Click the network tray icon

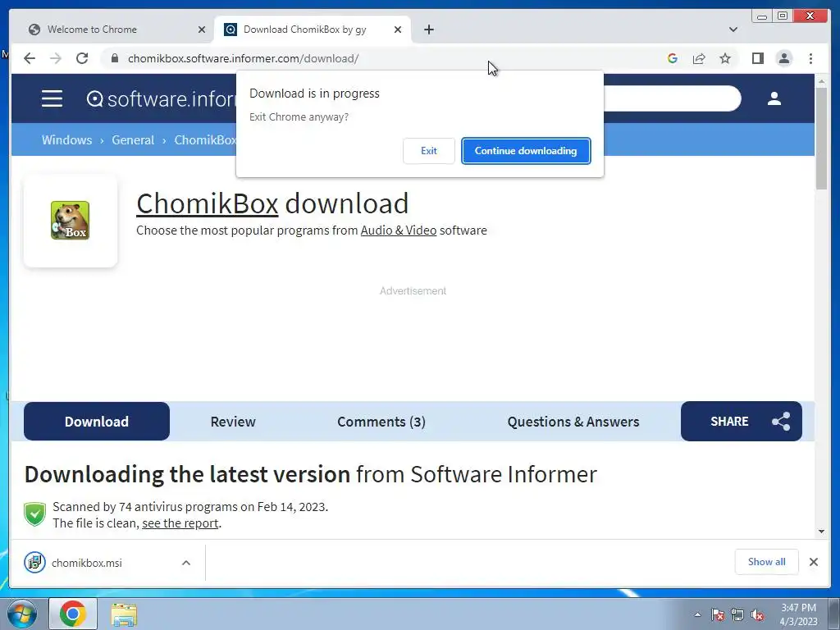tap(737, 614)
